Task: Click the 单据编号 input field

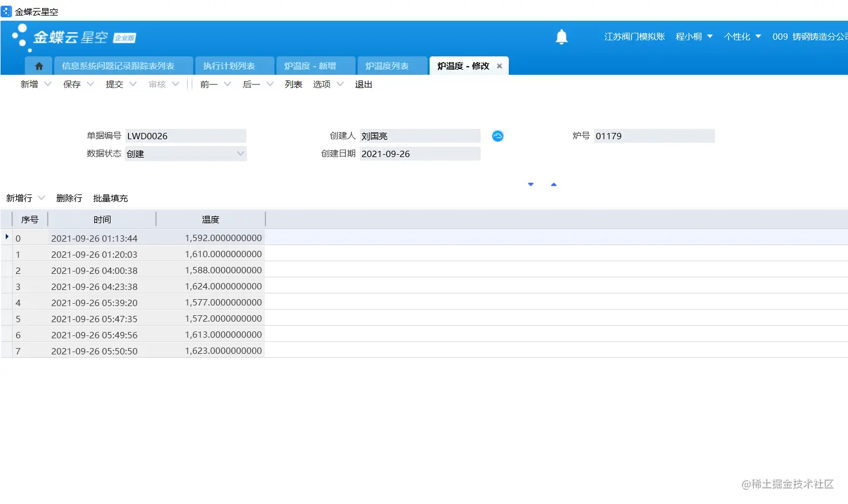Action: [x=185, y=136]
